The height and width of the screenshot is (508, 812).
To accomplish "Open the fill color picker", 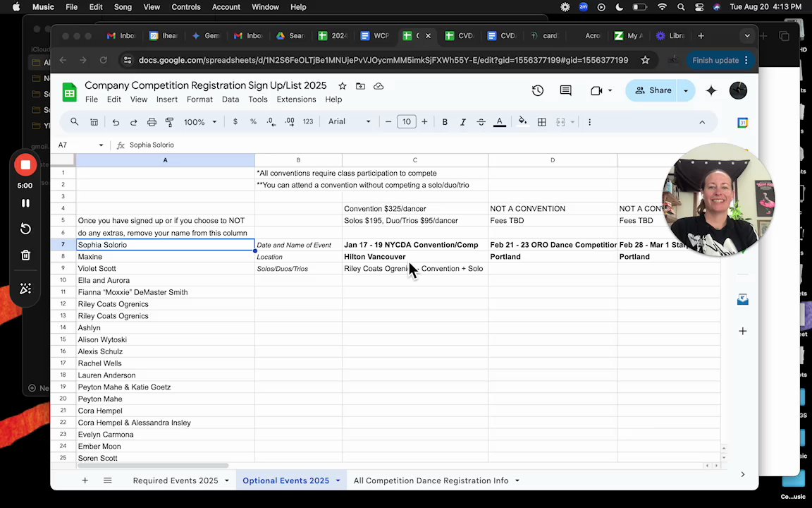I will pos(522,122).
